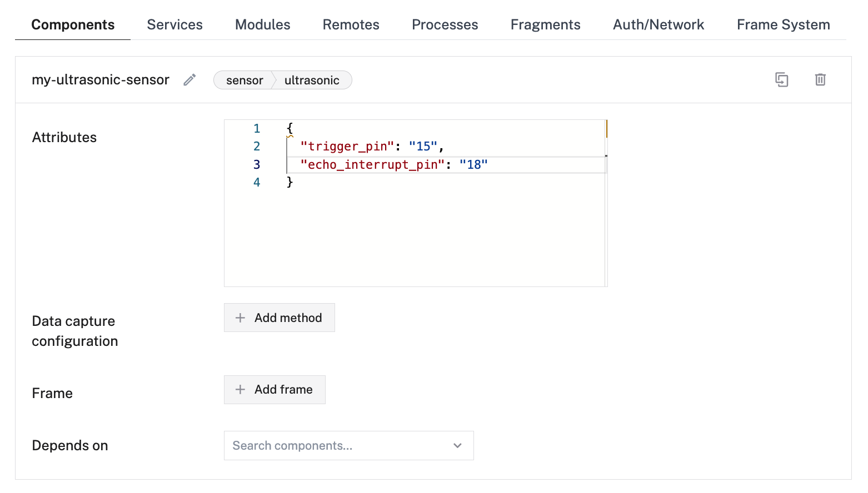Switch to the Components tab
This screenshot has height=493, width=868.
73,25
